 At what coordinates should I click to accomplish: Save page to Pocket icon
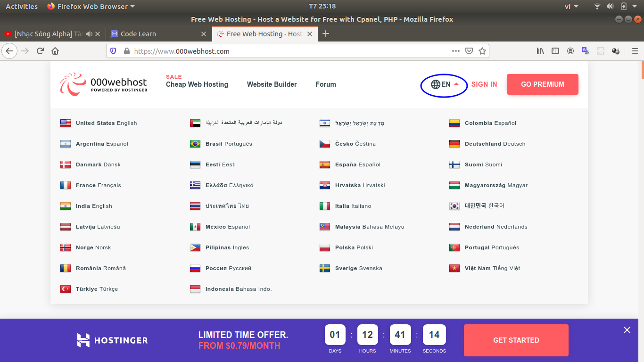point(469,51)
